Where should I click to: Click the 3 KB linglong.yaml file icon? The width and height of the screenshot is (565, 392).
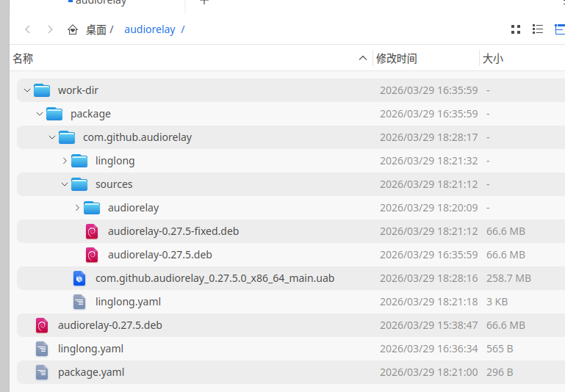[79, 302]
